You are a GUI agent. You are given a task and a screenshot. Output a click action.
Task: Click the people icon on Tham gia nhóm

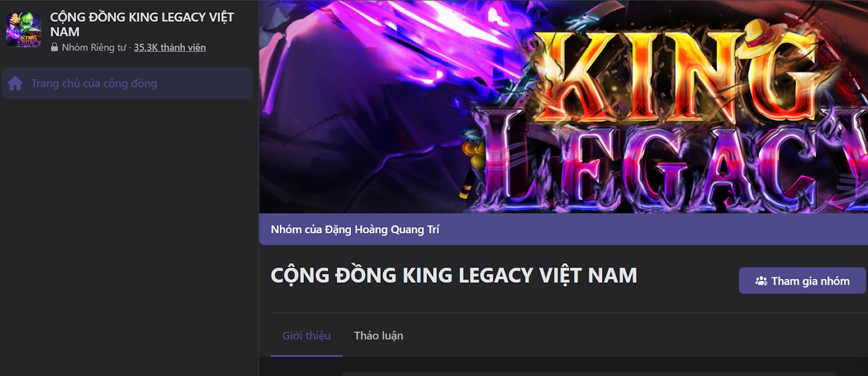[x=761, y=281]
